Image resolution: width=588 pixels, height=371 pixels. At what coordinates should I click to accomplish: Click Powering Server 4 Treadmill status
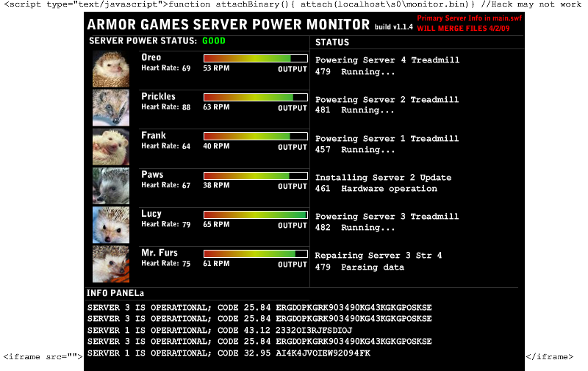(x=387, y=60)
